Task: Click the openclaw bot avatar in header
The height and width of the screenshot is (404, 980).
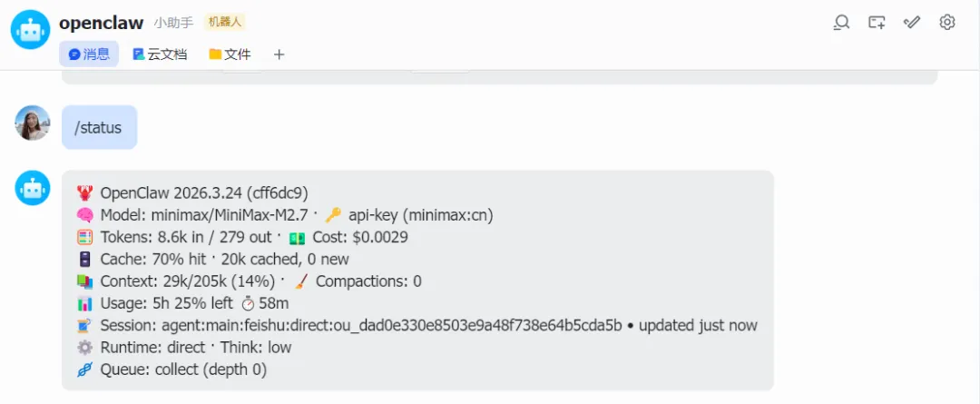Action: [x=30, y=30]
